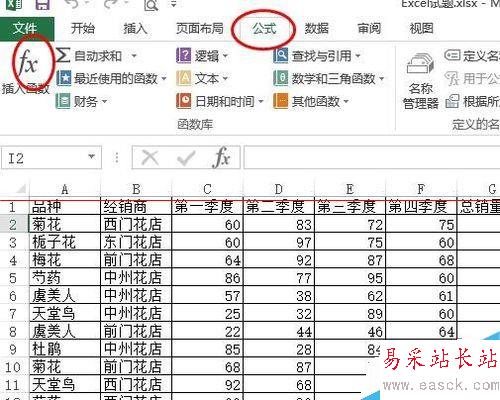Image resolution: width=500 pixels, height=400 pixels.
Task: Open Lookup and Reference (查找与引用) icon
Action: 281,55
